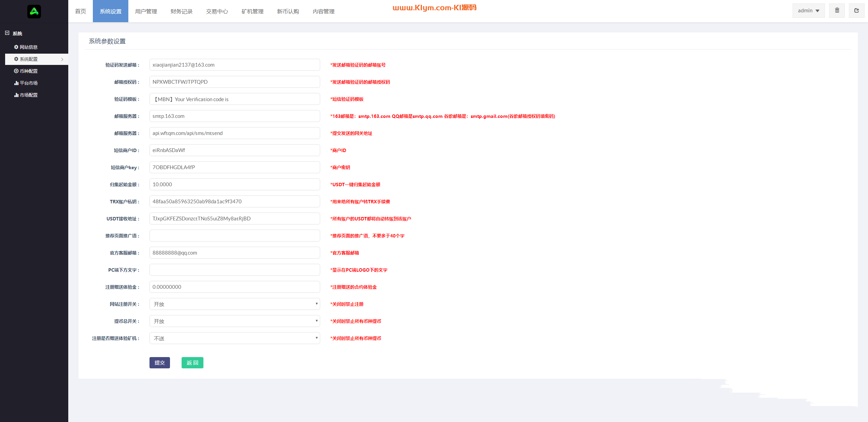This screenshot has width=868, height=422.
Task: Click the green logo icon
Action: (34, 12)
